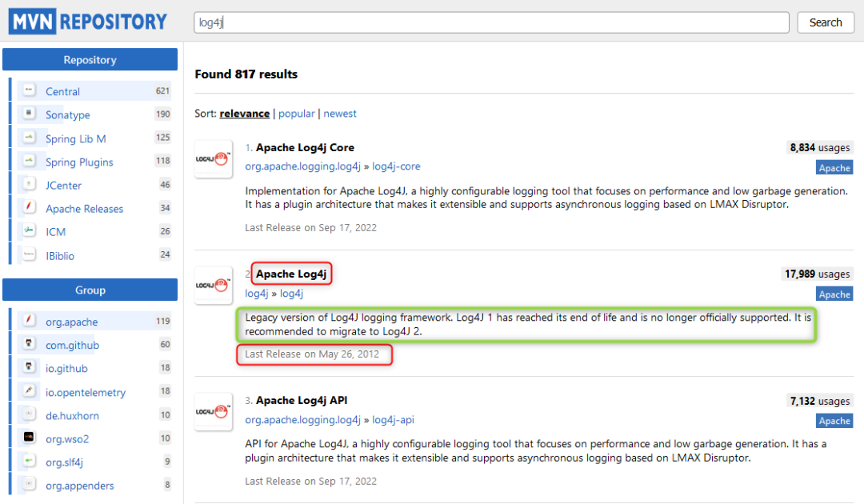Click the com.github group icon
The width and height of the screenshot is (864, 504).
point(30,344)
